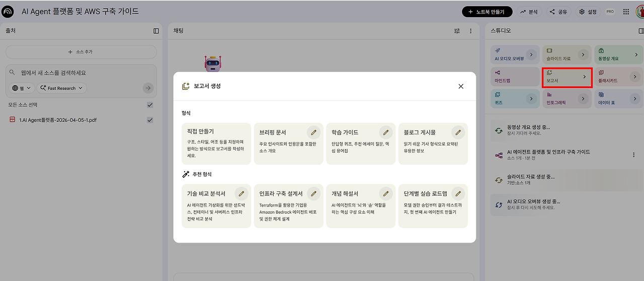Edit the 인프라 구축 설계서 pencil icon

tap(314, 193)
